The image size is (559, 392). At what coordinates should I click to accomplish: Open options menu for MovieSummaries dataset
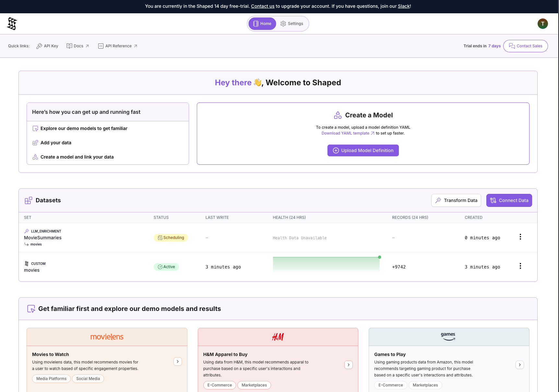point(520,237)
